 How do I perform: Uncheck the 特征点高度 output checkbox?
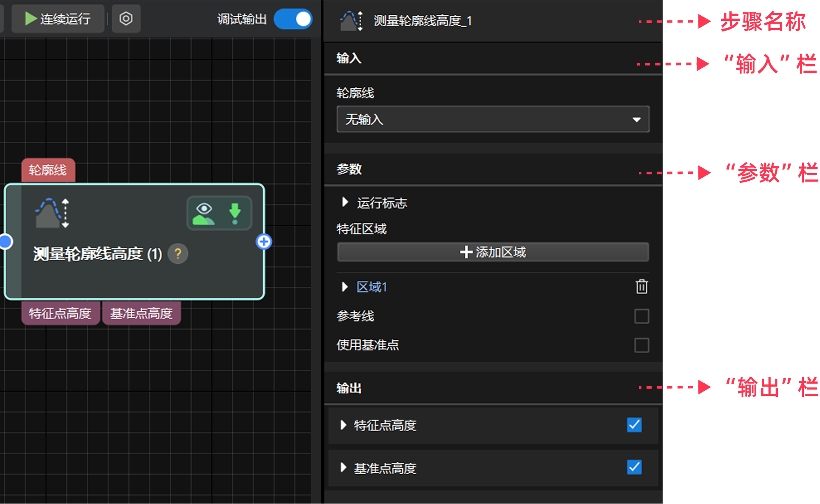(x=634, y=425)
